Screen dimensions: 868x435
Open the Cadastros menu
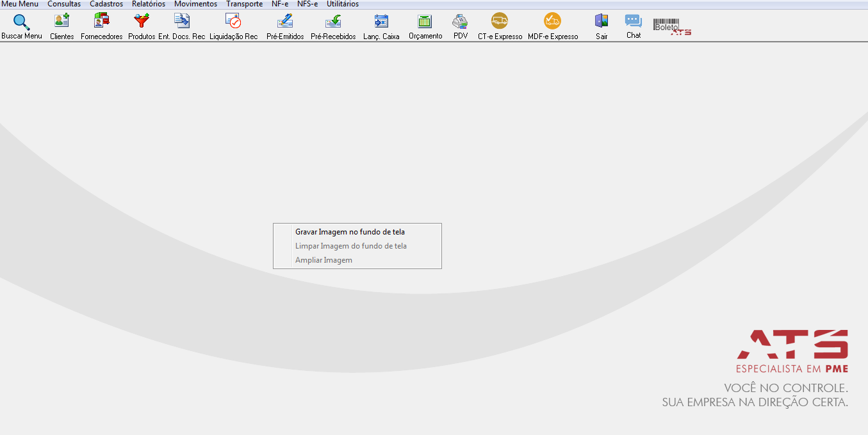(x=106, y=4)
